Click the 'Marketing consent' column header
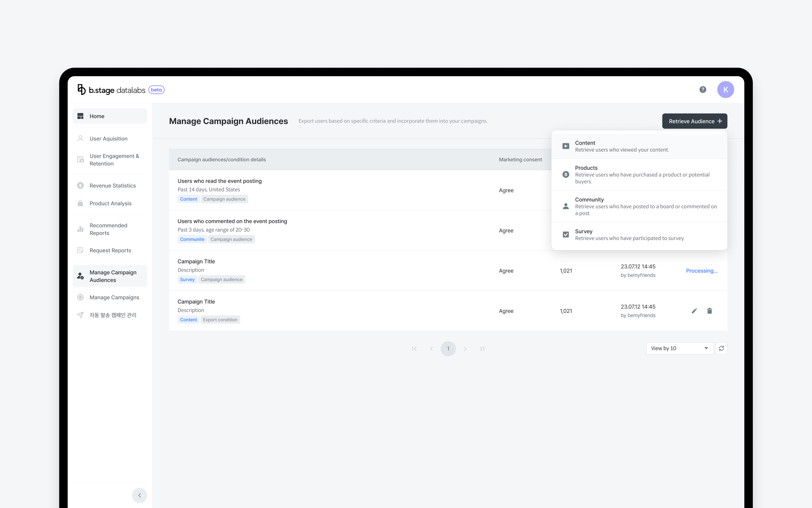This screenshot has height=508, width=812. pyautogui.click(x=520, y=160)
